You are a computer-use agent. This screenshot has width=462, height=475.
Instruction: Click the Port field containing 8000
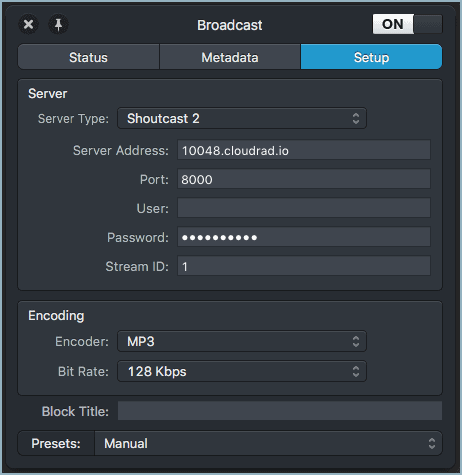[304, 179]
